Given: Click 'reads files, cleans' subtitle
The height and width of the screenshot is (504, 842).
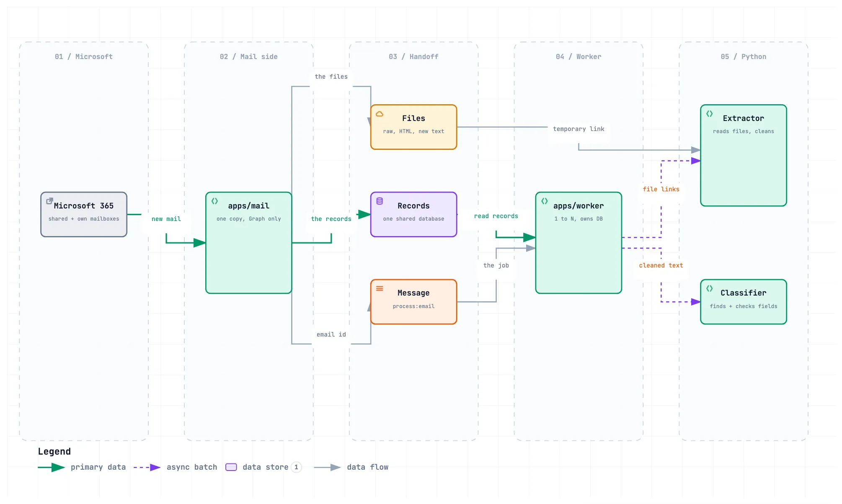Looking at the screenshot, I should click(744, 131).
